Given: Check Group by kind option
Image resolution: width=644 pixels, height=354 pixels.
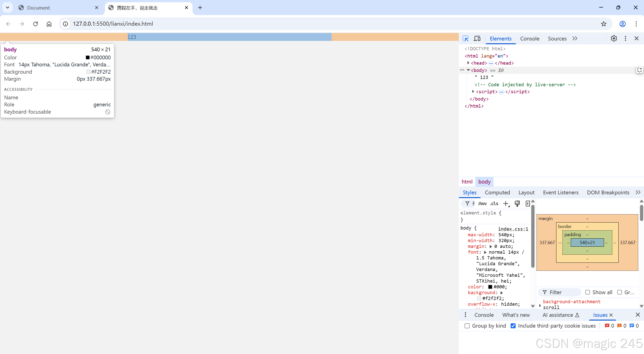Looking at the screenshot, I should (467, 326).
